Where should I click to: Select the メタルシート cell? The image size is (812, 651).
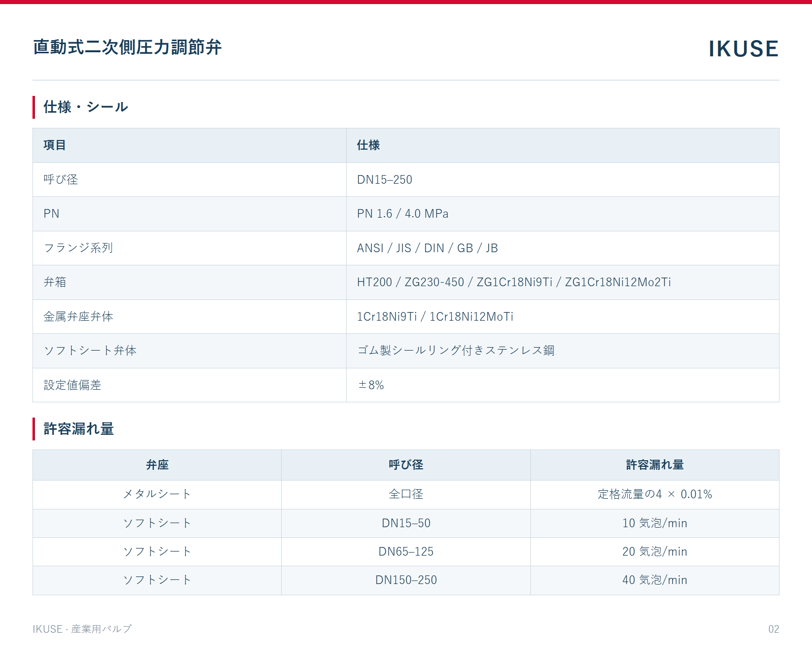pyautogui.click(x=157, y=494)
